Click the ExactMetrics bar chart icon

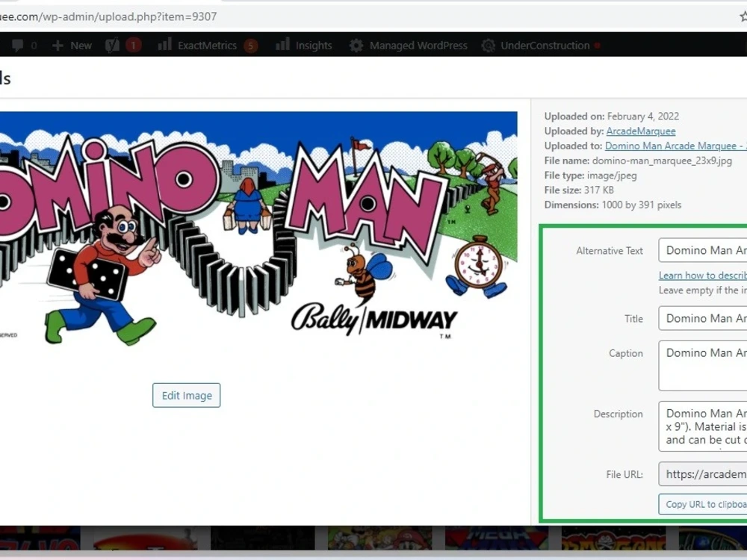tap(165, 45)
